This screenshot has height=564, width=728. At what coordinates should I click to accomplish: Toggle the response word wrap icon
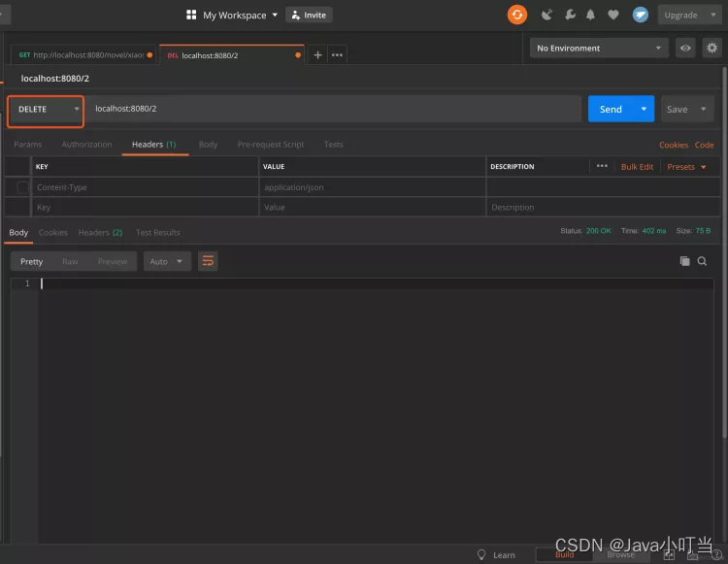(208, 261)
